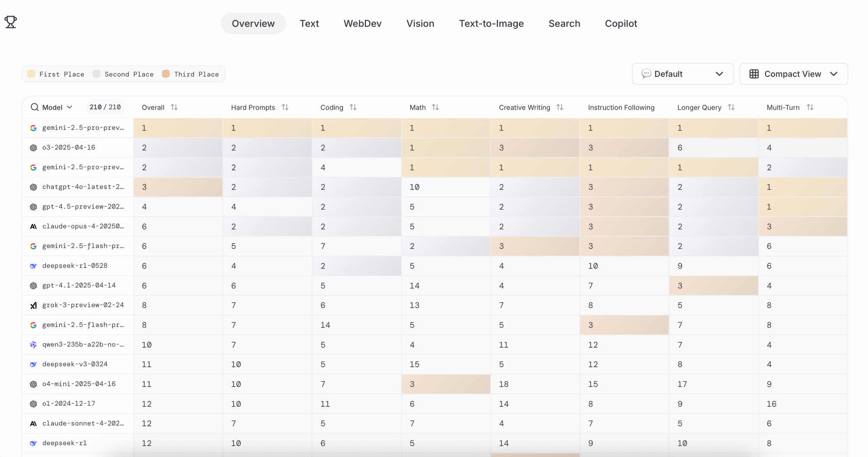Sort by Overall column arrows
The width and height of the screenshot is (868, 457).
tap(174, 107)
